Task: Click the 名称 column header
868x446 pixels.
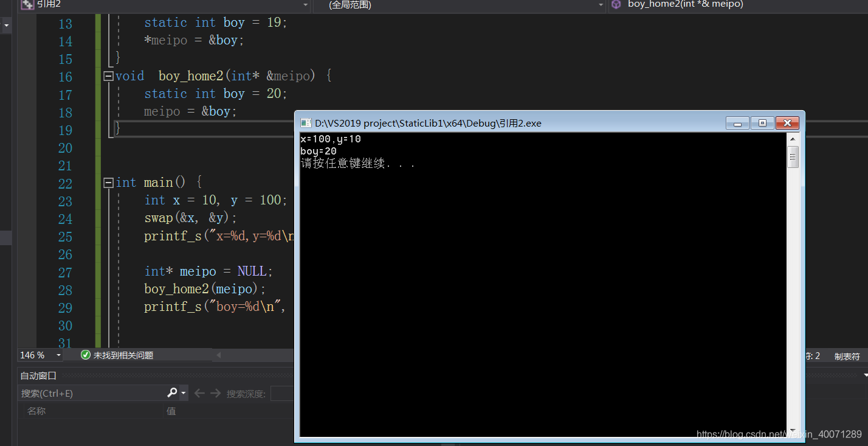Action: coord(36,411)
